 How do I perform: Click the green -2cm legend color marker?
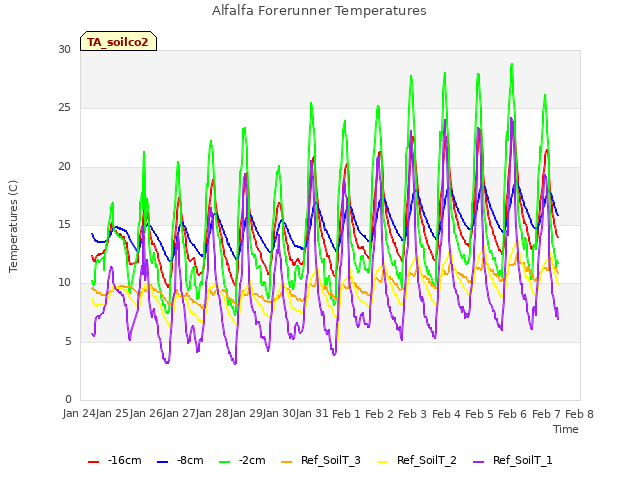pos(224,462)
